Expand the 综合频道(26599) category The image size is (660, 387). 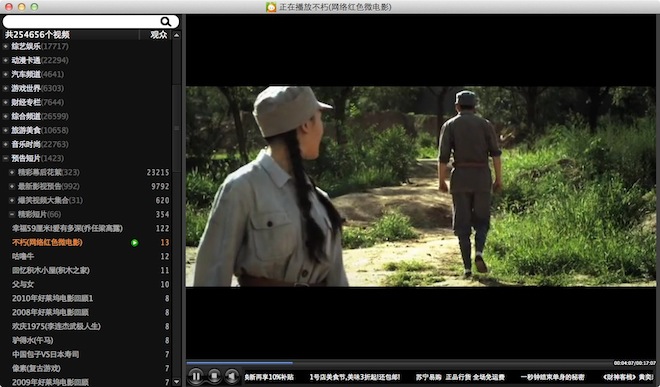[x=5, y=116]
